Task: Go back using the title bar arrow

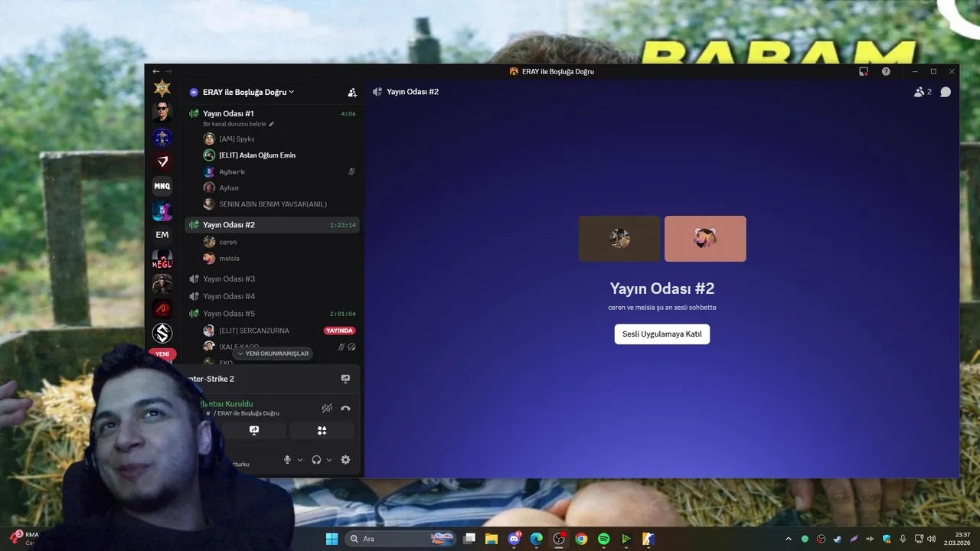Action: 156,71
